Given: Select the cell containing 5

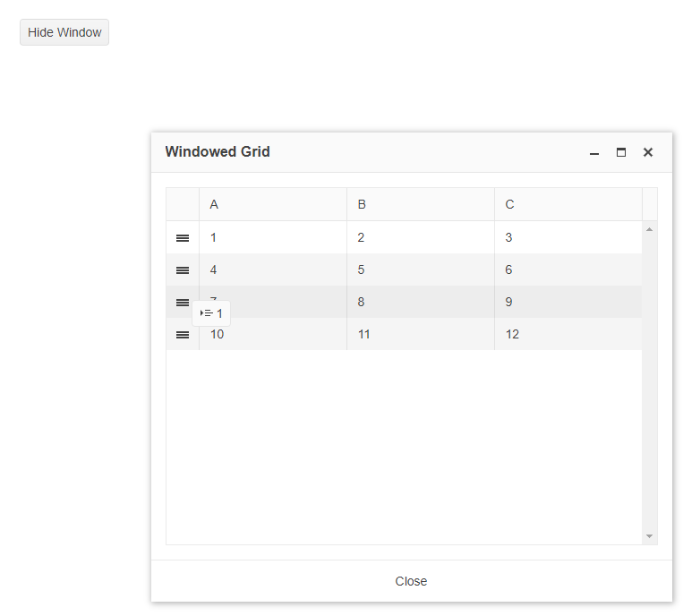Looking at the screenshot, I should coord(420,270).
